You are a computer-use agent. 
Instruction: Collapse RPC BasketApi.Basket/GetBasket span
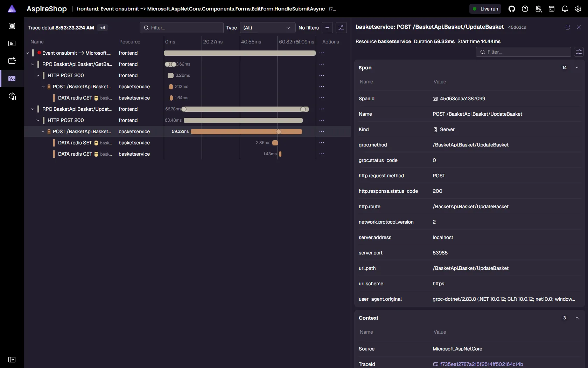click(x=33, y=64)
